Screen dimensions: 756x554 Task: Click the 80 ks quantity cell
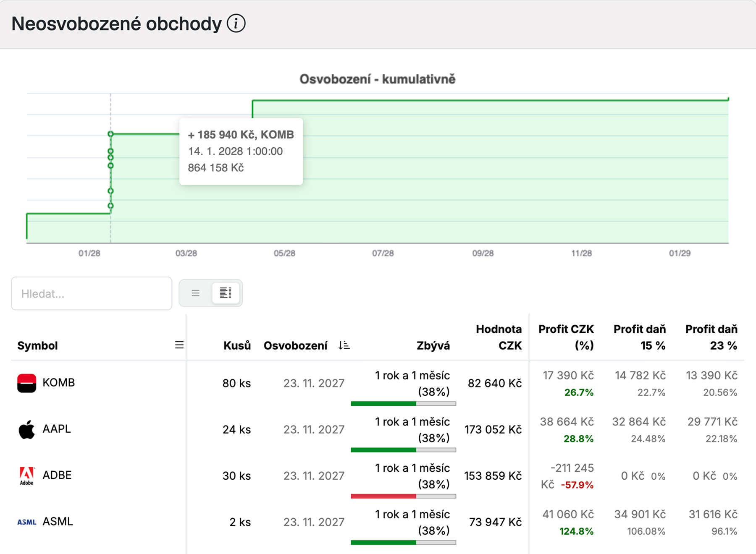[x=236, y=383]
